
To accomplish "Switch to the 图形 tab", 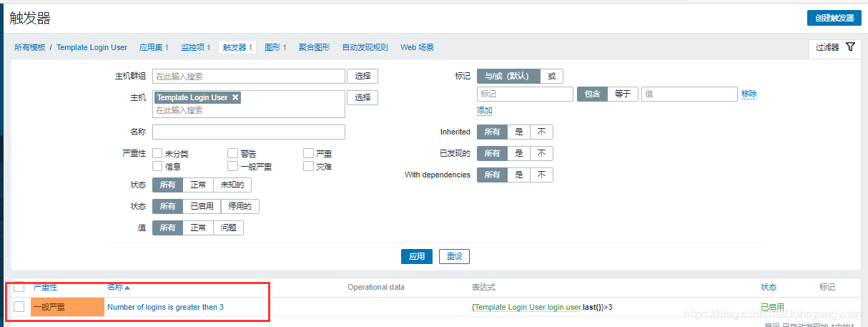I will click(275, 47).
